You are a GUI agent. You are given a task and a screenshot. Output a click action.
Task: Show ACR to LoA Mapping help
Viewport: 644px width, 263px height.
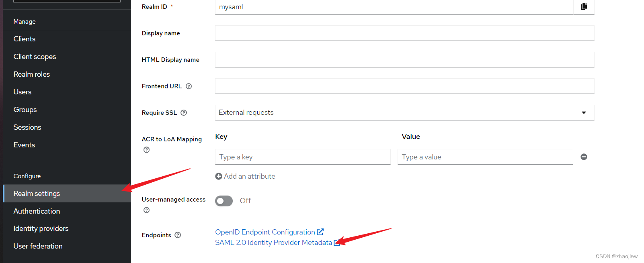pyautogui.click(x=147, y=150)
